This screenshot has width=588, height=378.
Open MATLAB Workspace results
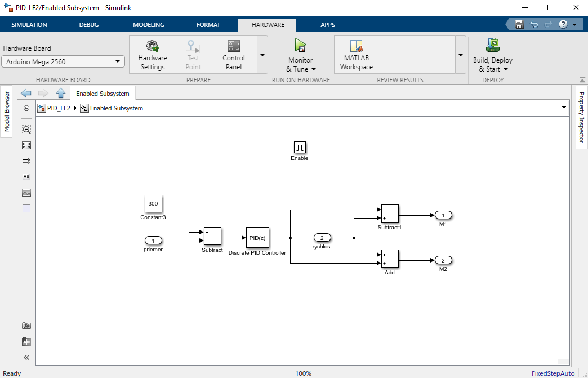pyautogui.click(x=356, y=55)
